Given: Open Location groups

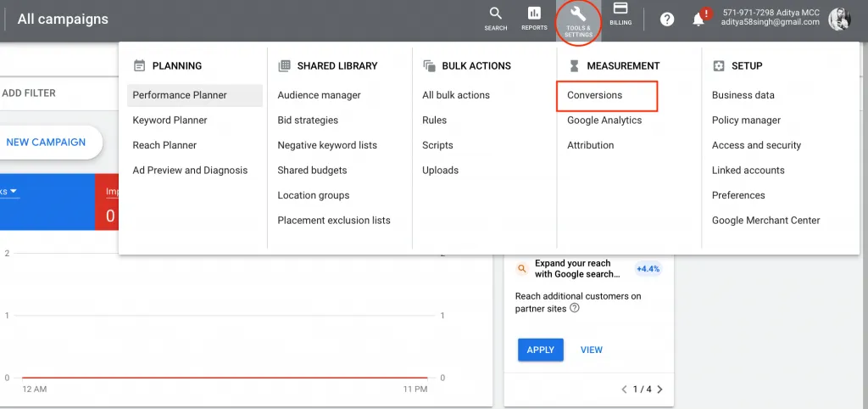Looking at the screenshot, I should 314,195.
